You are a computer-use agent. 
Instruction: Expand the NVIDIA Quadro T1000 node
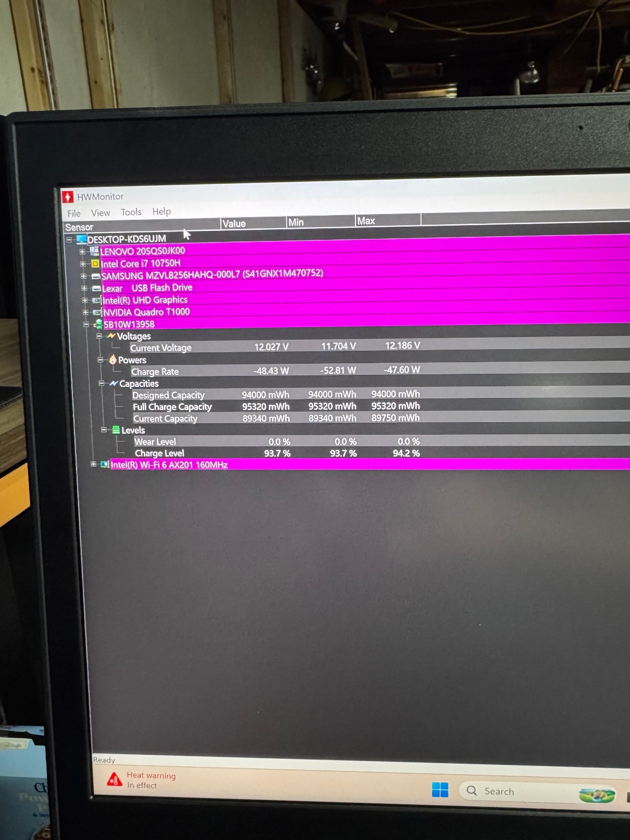click(86, 312)
